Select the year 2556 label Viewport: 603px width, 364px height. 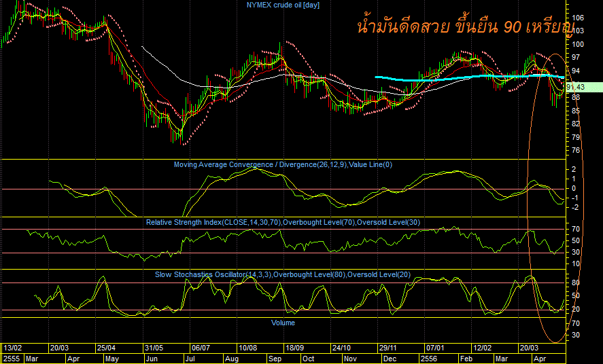(428, 359)
